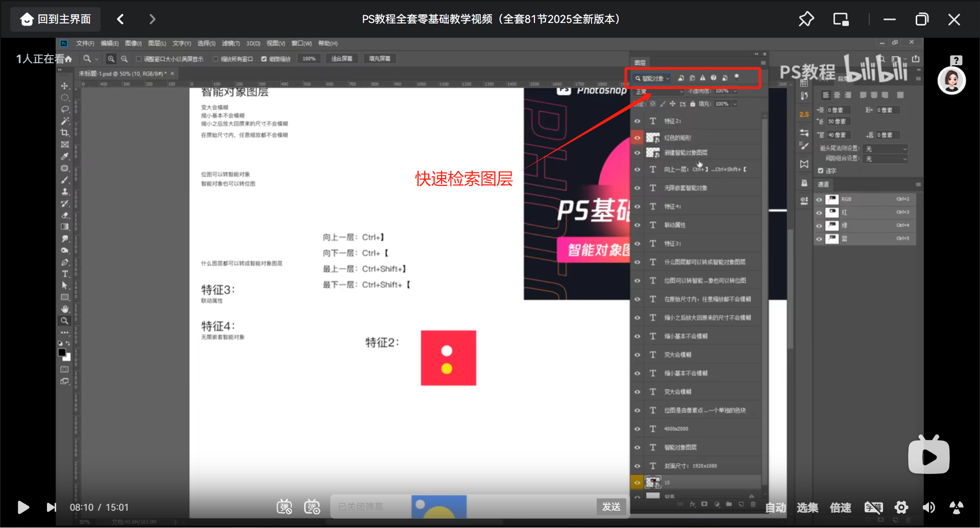Screen dimensions: 980x528
Task: Click the 发送 send button
Action: [611, 507]
